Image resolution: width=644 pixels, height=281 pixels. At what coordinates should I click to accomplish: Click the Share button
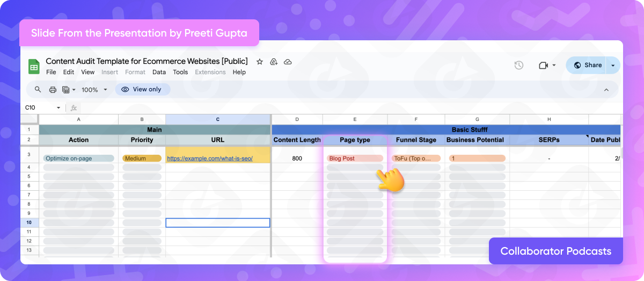[x=587, y=65]
